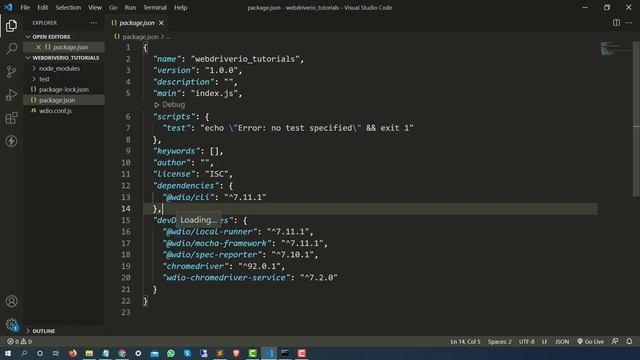Click the VS Code logo icon
This screenshot has width=640, height=360.
[x=8, y=7]
